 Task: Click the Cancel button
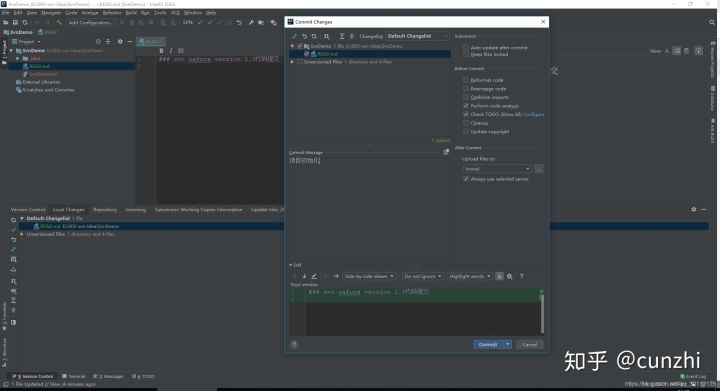[x=529, y=344]
